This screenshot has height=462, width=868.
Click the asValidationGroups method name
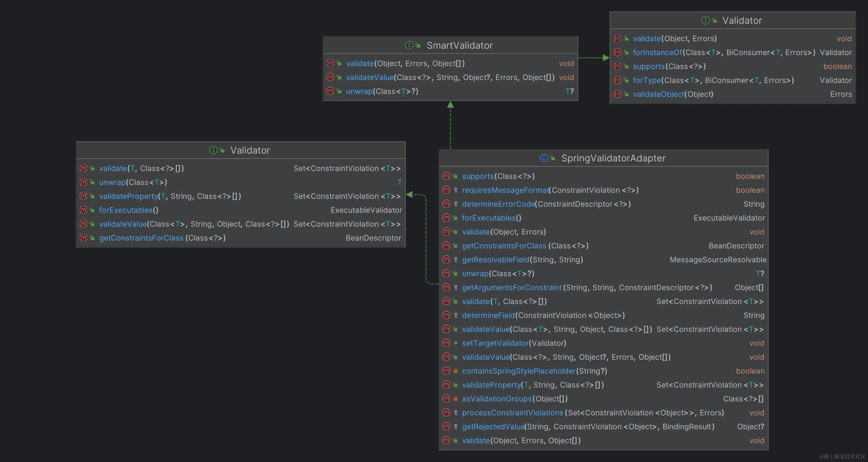(x=497, y=399)
